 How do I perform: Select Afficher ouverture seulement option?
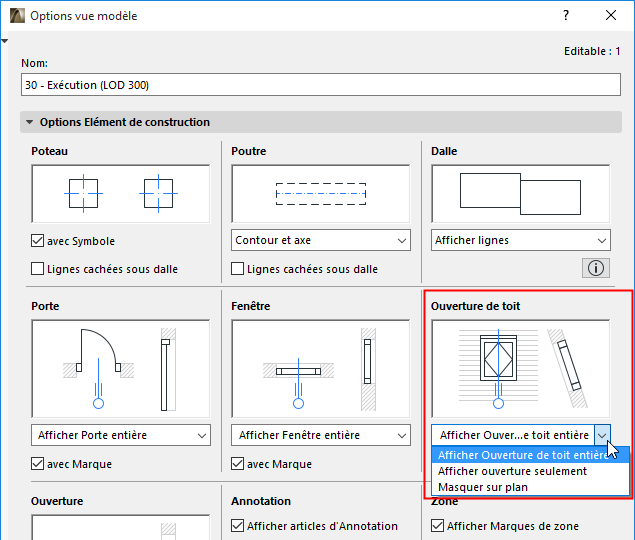(x=512, y=471)
